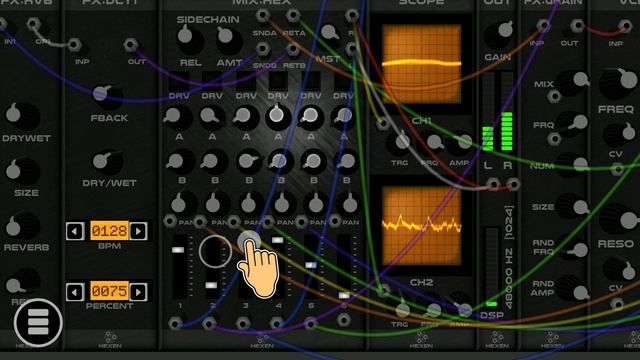Image resolution: width=640 pixels, height=360 pixels.
Task: Click the sidechain REL knob
Action: 189,39
